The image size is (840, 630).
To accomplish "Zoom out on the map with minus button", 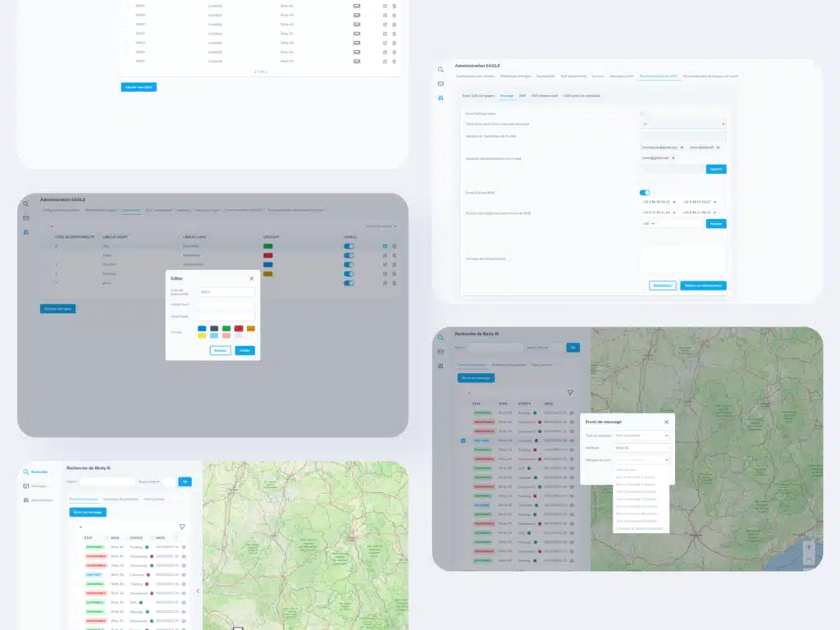I will click(809, 559).
